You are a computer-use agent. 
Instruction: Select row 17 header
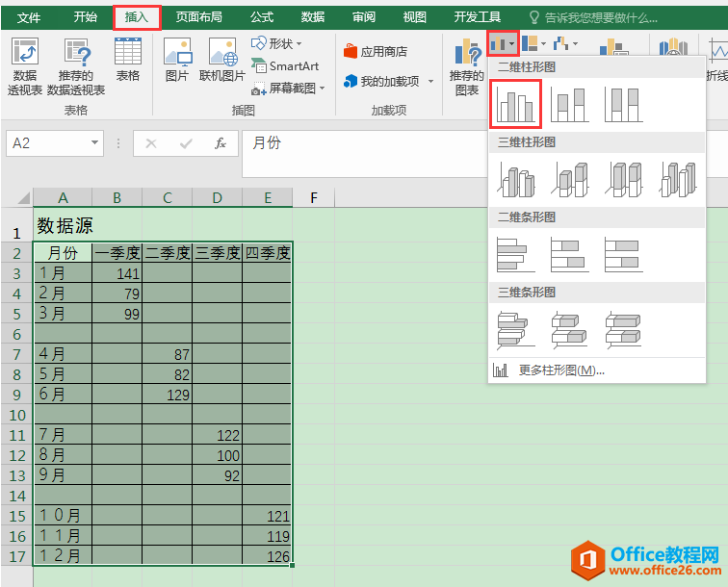(x=16, y=556)
